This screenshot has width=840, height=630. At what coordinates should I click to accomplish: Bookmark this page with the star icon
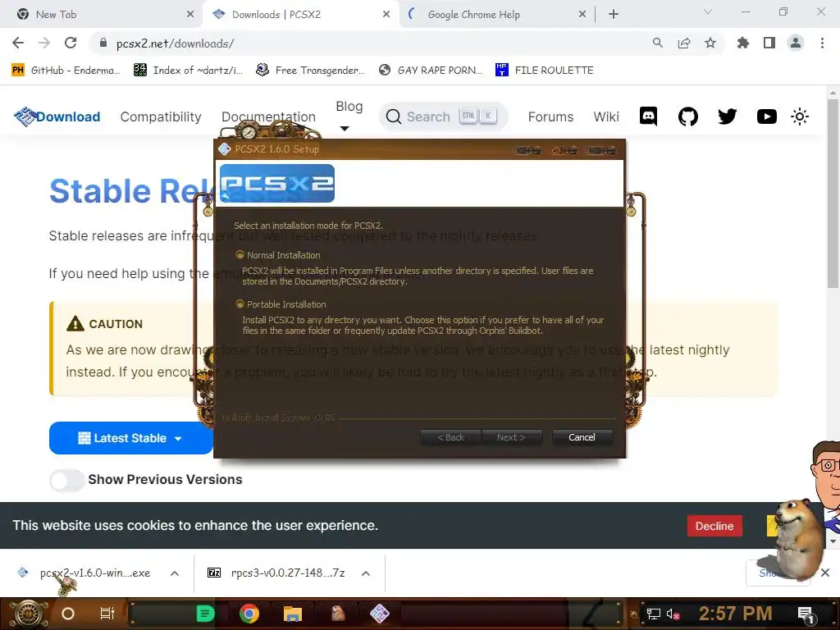click(x=710, y=43)
